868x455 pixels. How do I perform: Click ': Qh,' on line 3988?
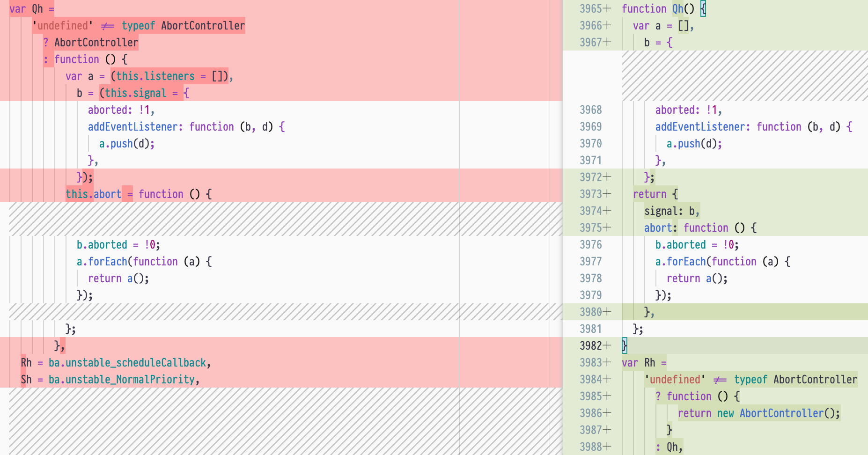669,447
